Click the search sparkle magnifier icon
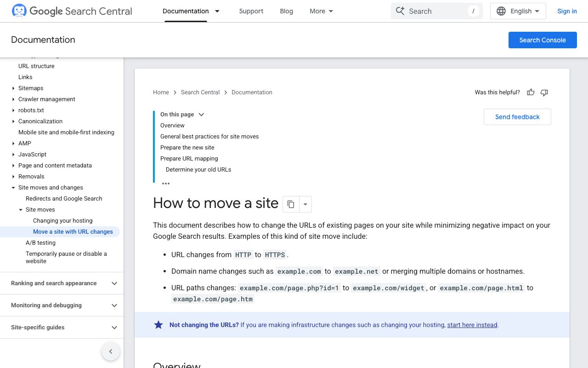This screenshot has width=588, height=368. [x=400, y=11]
